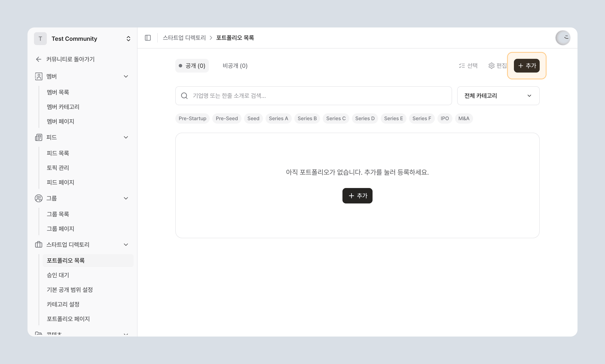Toggle the IPO filter chip
The image size is (605, 364).
pyautogui.click(x=445, y=118)
